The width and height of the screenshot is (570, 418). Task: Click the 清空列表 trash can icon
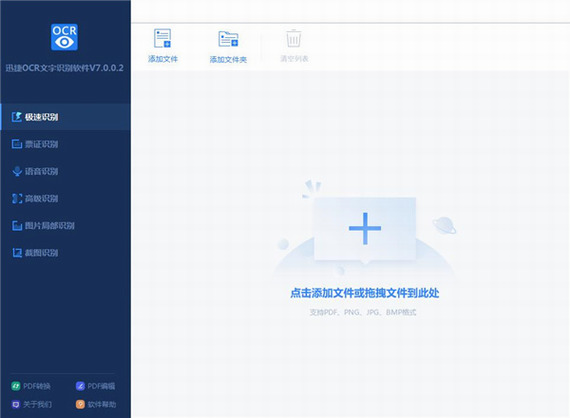(294, 38)
